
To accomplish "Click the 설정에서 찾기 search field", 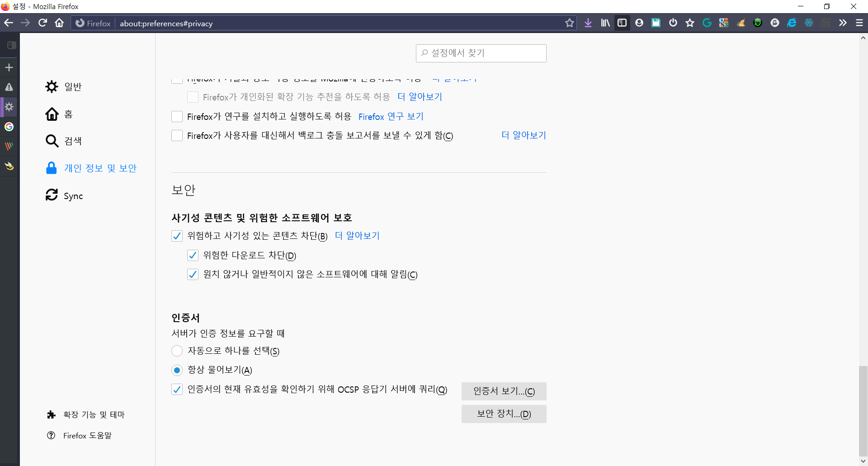I will [x=481, y=53].
